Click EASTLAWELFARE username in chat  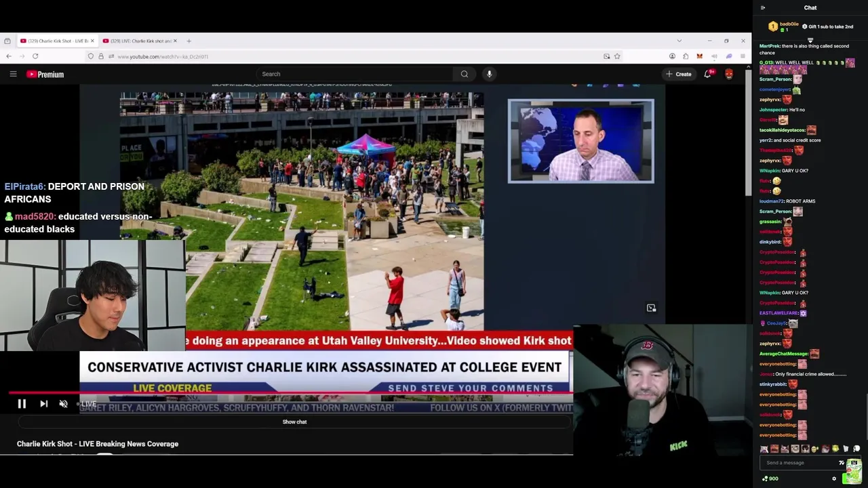point(778,313)
